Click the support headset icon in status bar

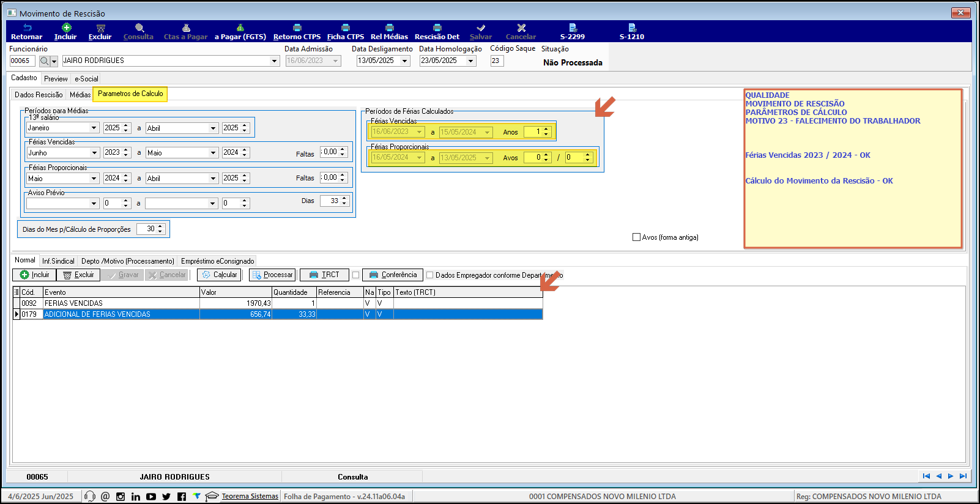(90, 496)
